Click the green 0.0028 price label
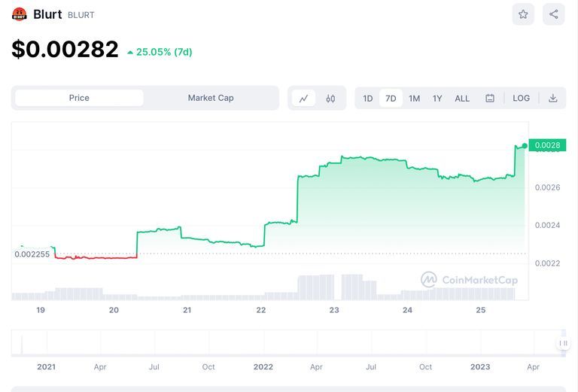The width and height of the screenshot is (578, 392). pos(547,145)
